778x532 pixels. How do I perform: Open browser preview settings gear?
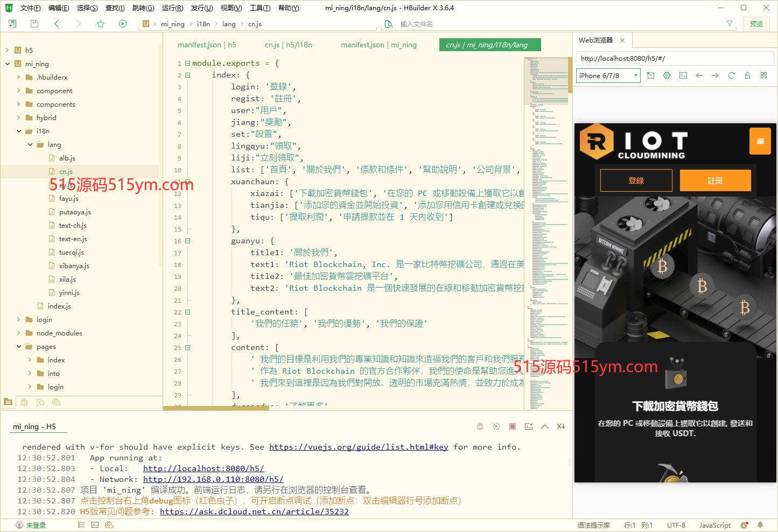667,75
